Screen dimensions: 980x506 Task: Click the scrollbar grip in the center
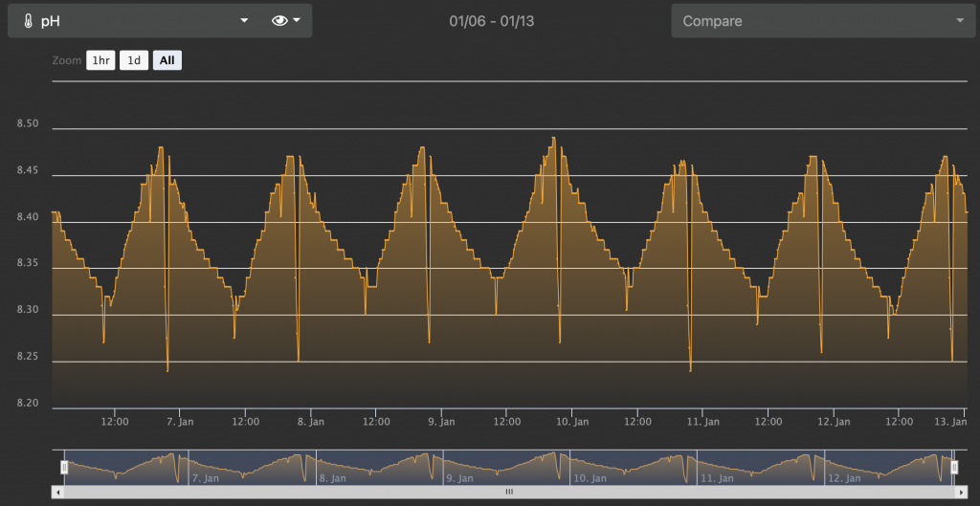point(509,492)
